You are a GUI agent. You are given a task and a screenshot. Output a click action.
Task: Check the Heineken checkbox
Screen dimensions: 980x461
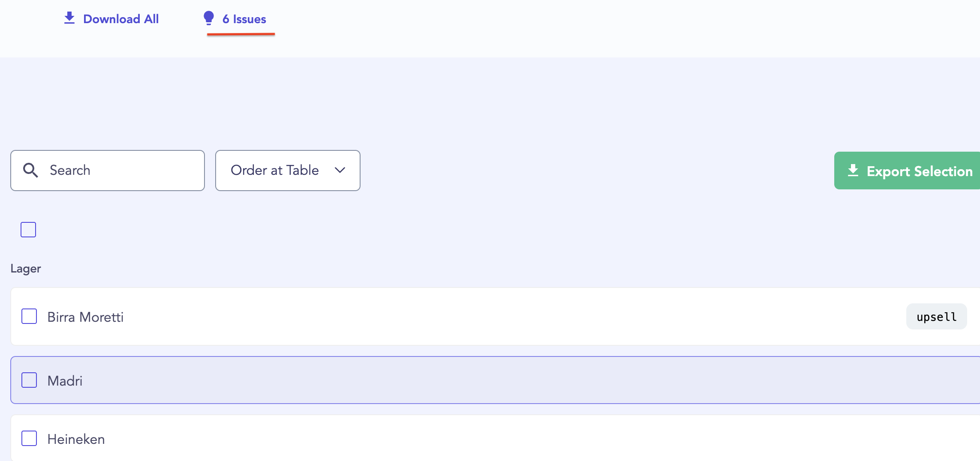click(29, 438)
